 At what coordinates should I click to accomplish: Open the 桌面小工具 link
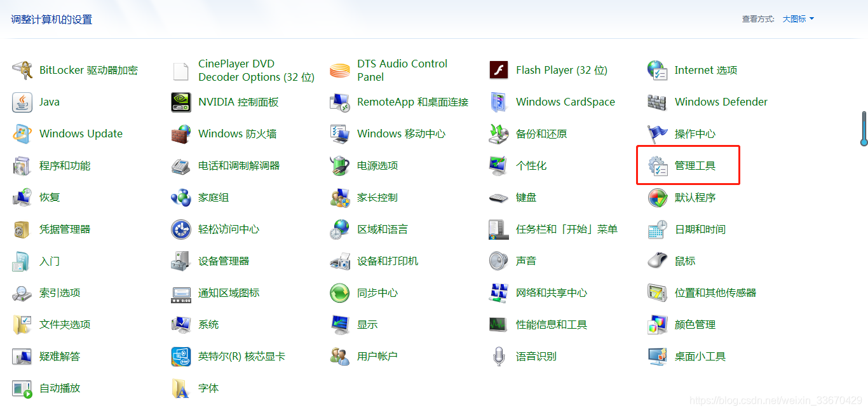[x=700, y=356]
